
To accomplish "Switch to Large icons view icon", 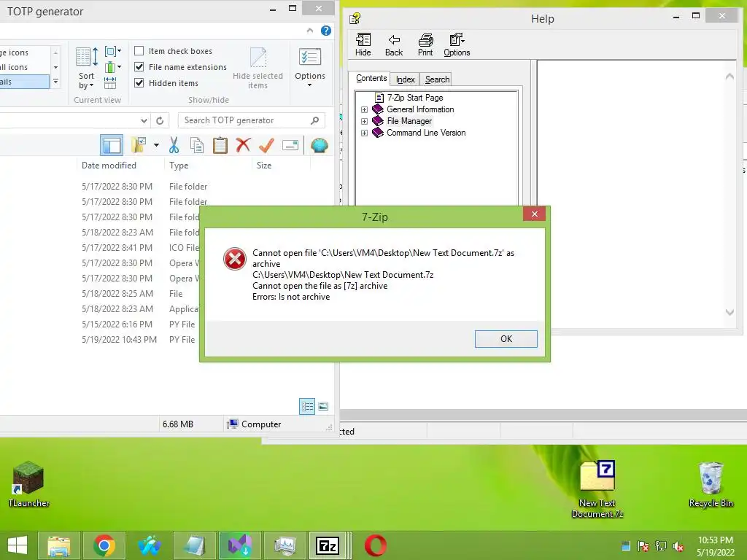I will pyautogui.click(x=323, y=406).
